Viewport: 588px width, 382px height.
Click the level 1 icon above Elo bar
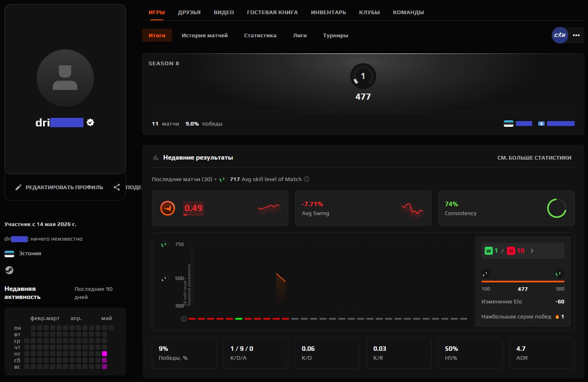pyautogui.click(x=486, y=273)
